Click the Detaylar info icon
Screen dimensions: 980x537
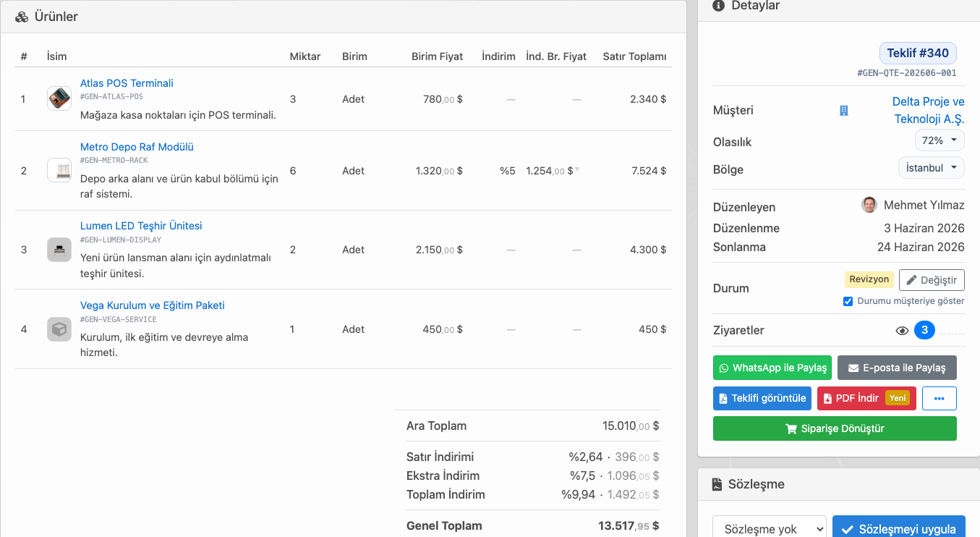click(718, 6)
